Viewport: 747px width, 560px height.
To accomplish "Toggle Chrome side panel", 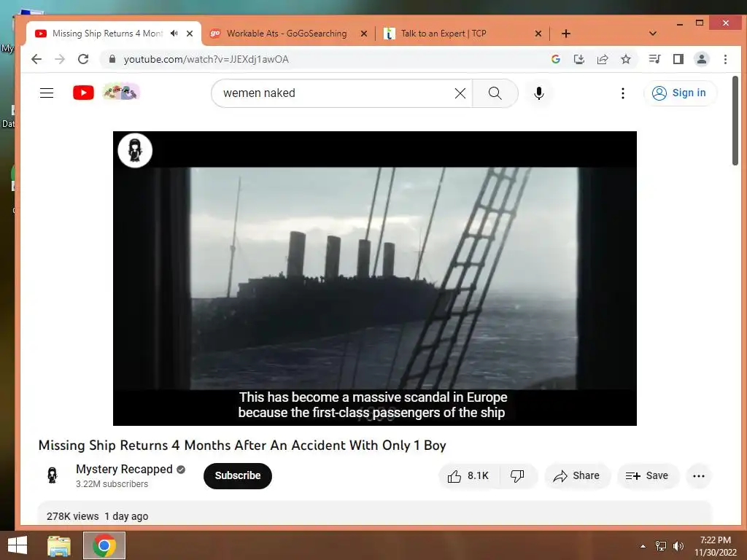I will (678, 59).
